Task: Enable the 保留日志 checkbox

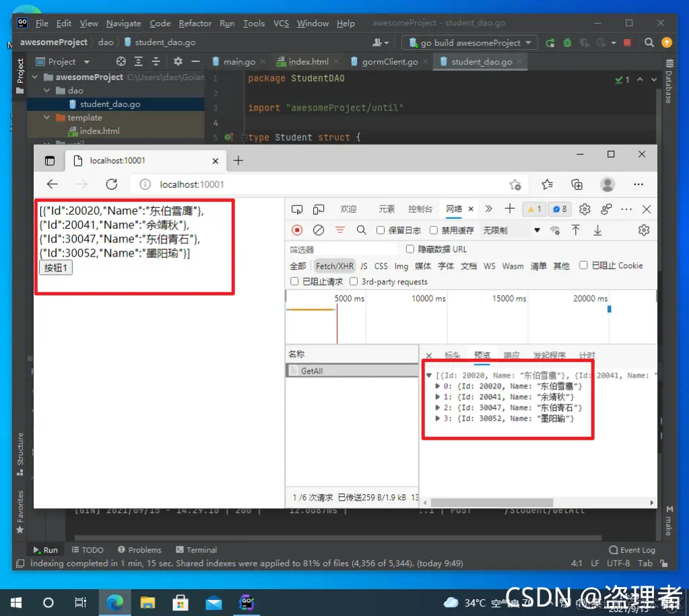Action: (x=381, y=230)
